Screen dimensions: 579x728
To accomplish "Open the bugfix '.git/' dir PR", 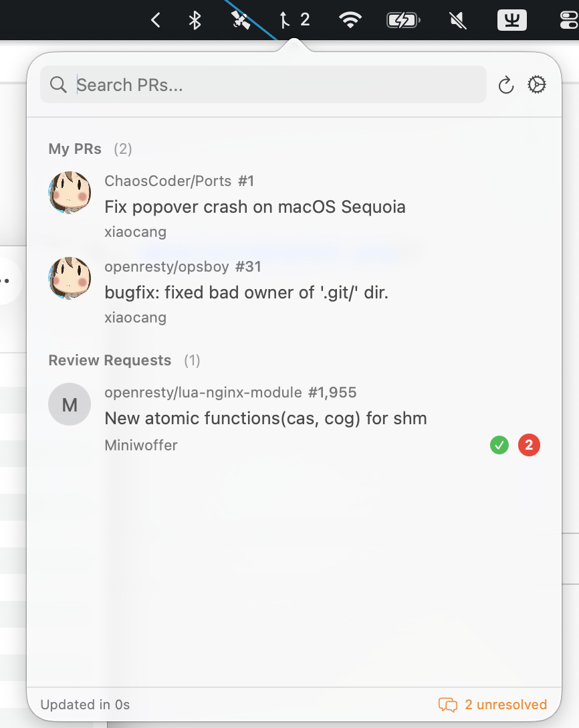I will pyautogui.click(x=246, y=292).
